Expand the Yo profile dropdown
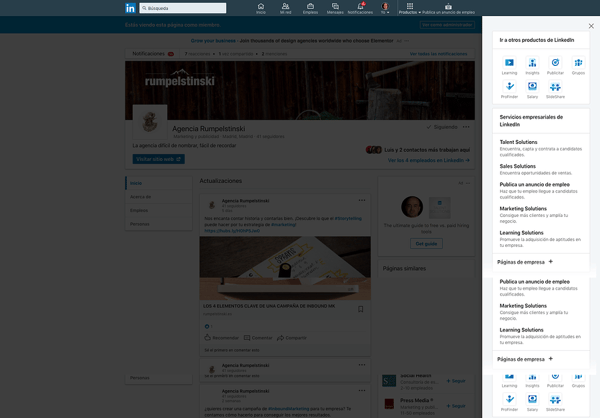This screenshot has height=418, width=600. pyautogui.click(x=385, y=8)
